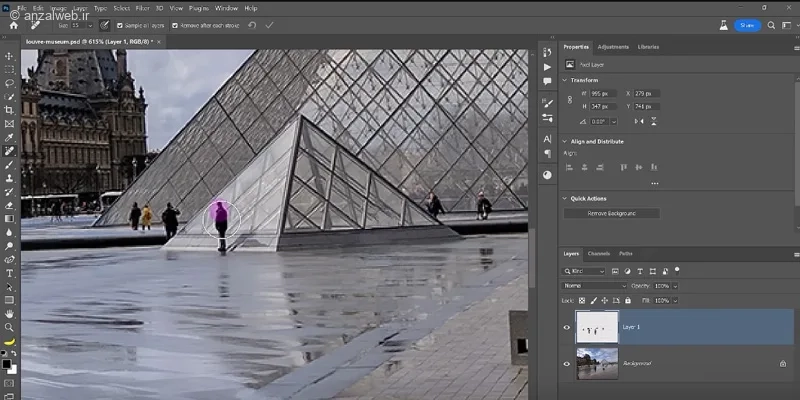Open the Kind filter dropdown
800x400 pixels.
pos(584,271)
